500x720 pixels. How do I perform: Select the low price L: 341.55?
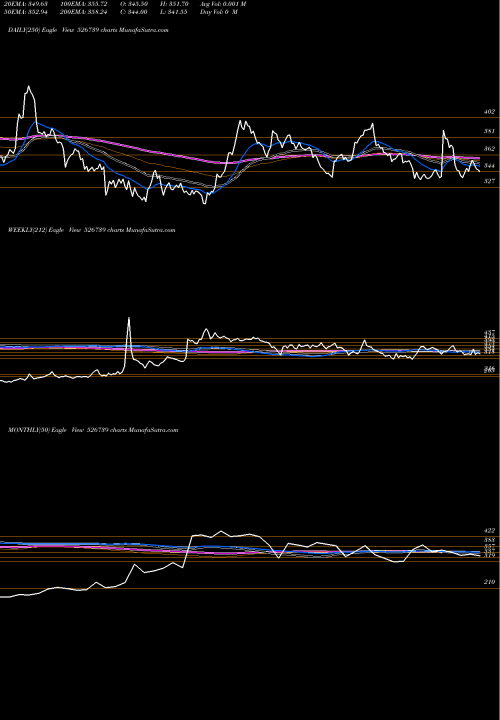[x=173, y=12]
